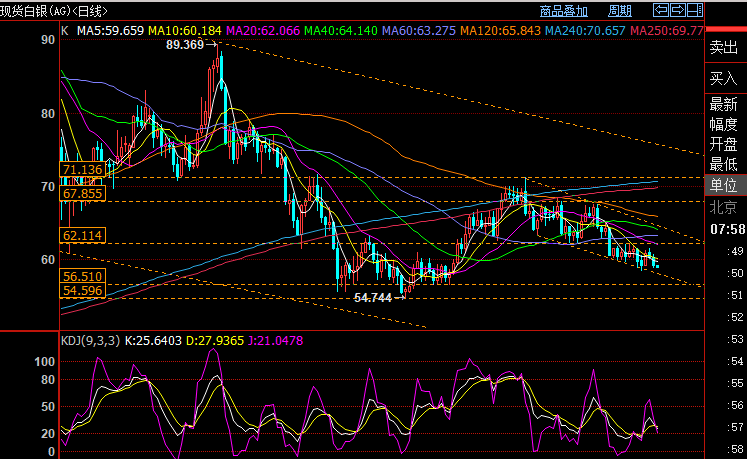Click the MA5:59.659 indicator value
Viewport: 747px width, 459px height.
[x=110, y=31]
